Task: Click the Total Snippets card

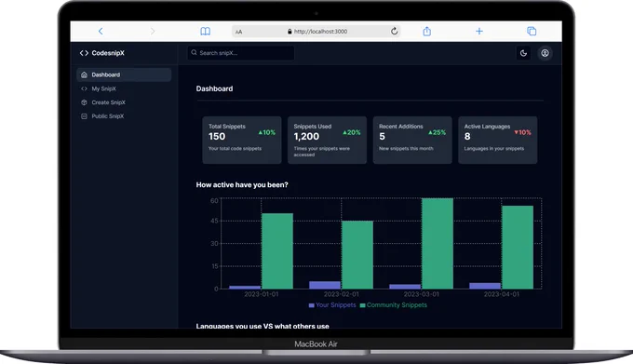Action: (x=242, y=140)
